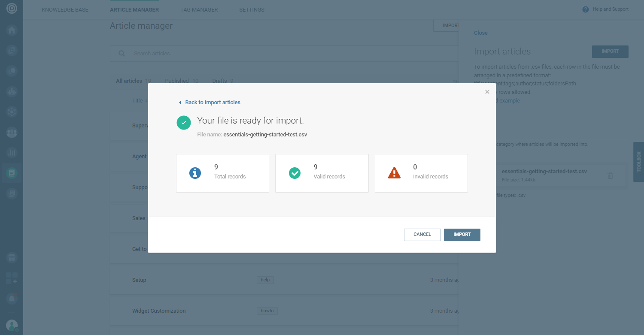Viewport: 644px width, 335px height.
Task: Filter by the Published tab
Action: 182,81
